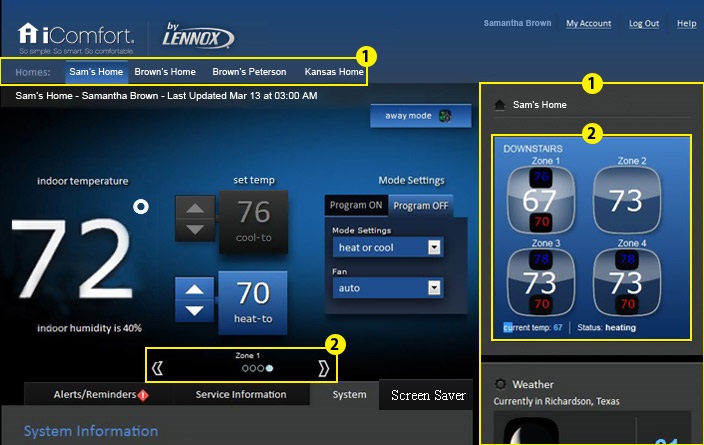Viewport: 704px width, 445px height.
Task: Switch schedule to Program OFF
Action: click(420, 206)
